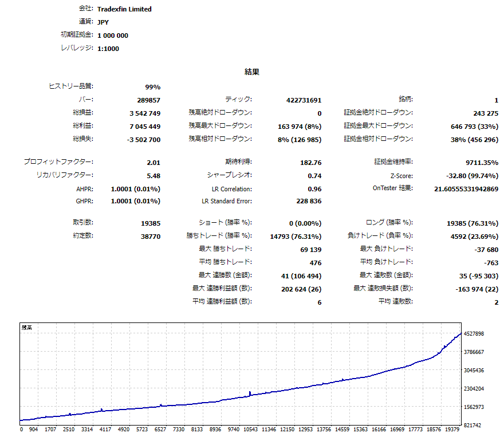
Task: Select the Z-Score value "-32.80 (99.74%)"
Action: click(472, 176)
